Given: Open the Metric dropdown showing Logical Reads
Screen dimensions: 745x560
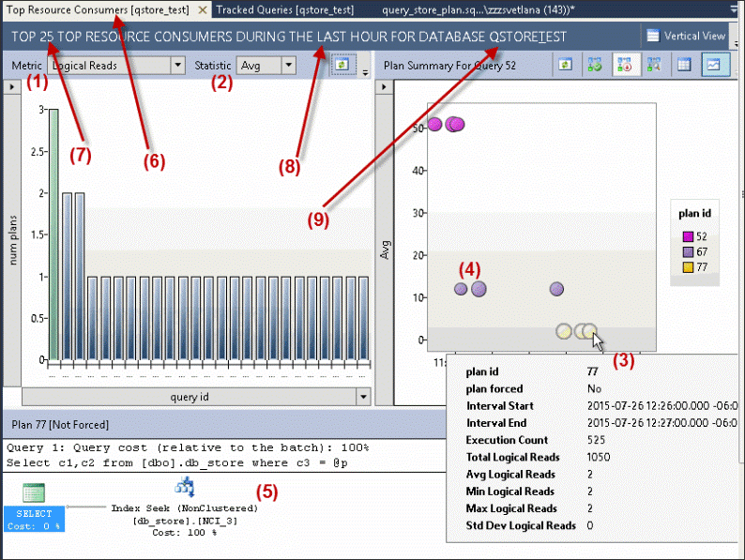Looking at the screenshot, I should point(177,65).
